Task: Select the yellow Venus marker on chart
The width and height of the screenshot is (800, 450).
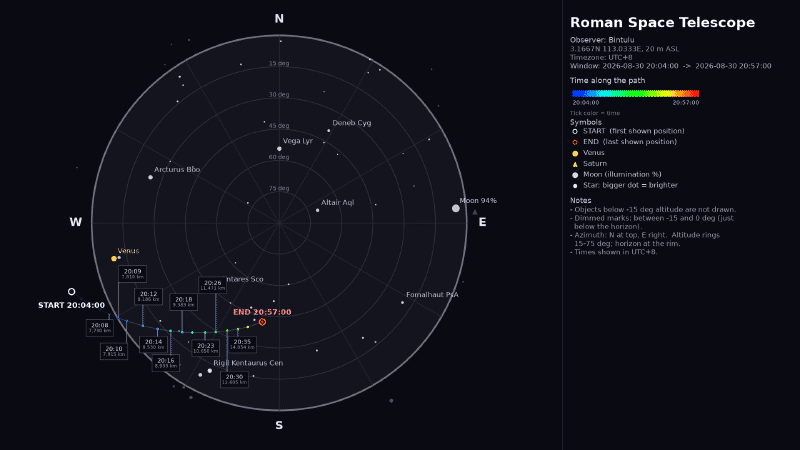Action: coord(114,259)
